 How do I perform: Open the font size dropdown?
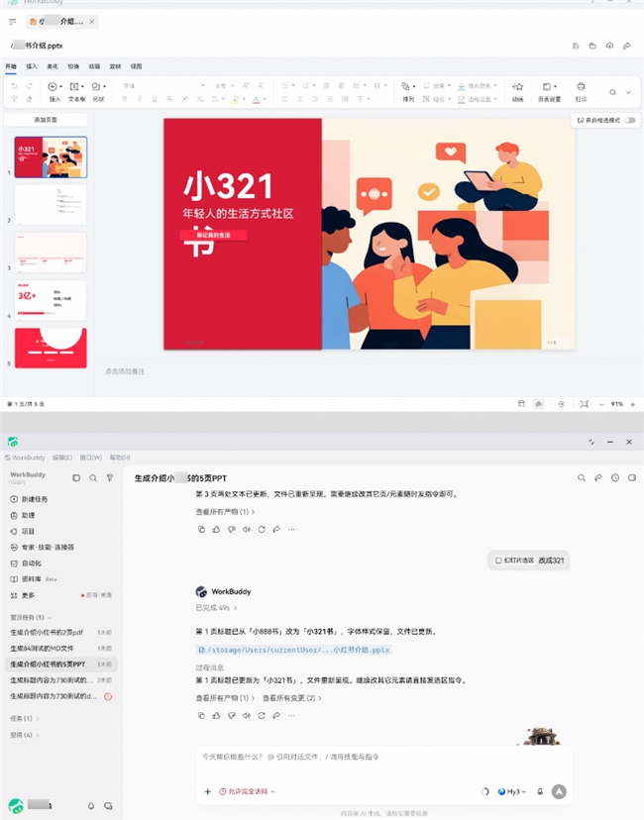pos(225,86)
